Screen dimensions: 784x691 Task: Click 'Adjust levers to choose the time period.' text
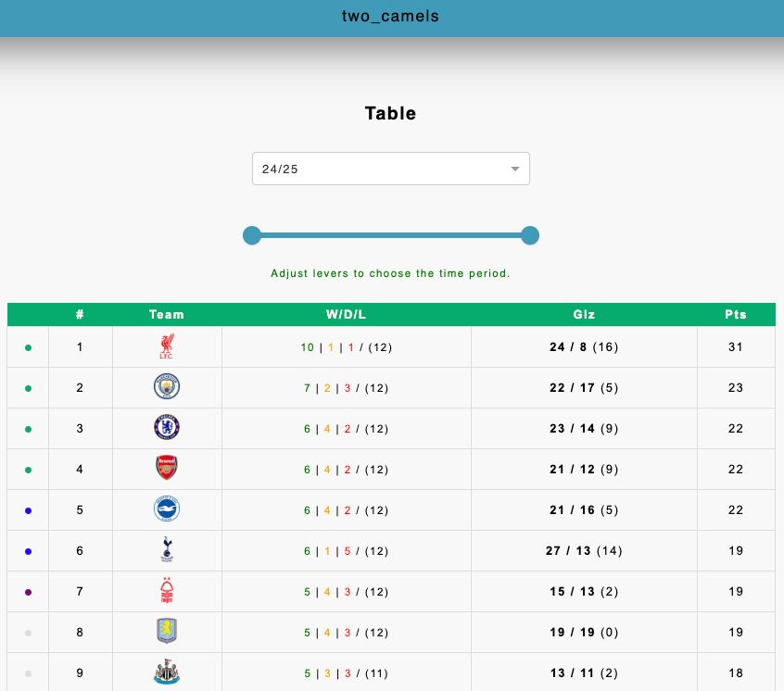click(x=390, y=273)
